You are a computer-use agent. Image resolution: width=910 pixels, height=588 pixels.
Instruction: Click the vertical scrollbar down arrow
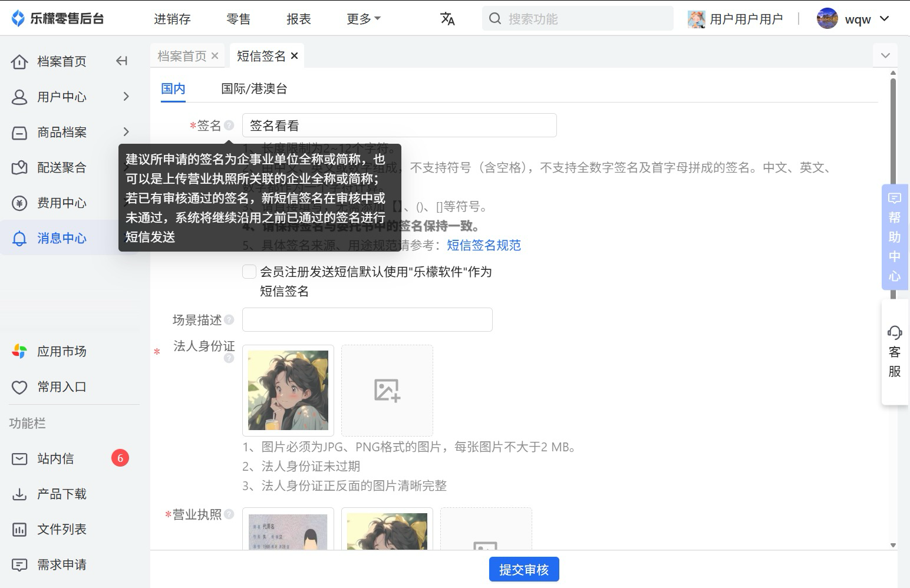coord(893,546)
